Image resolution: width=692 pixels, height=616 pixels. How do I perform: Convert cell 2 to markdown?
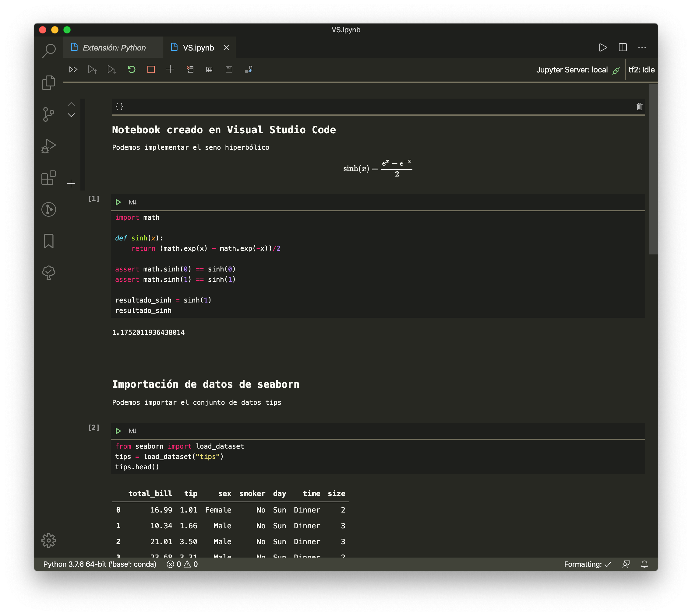pyautogui.click(x=132, y=431)
